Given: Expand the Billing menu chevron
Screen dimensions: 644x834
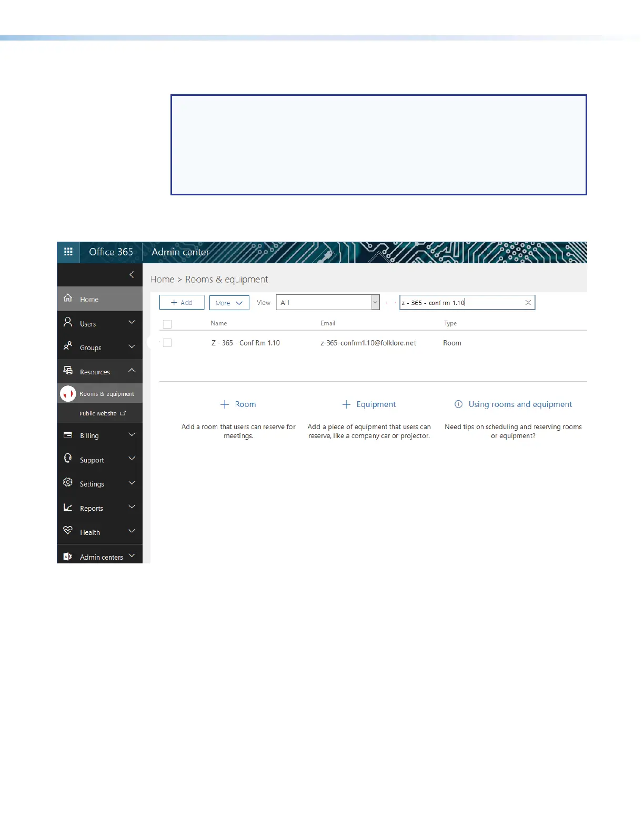Looking at the screenshot, I should 132,434.
